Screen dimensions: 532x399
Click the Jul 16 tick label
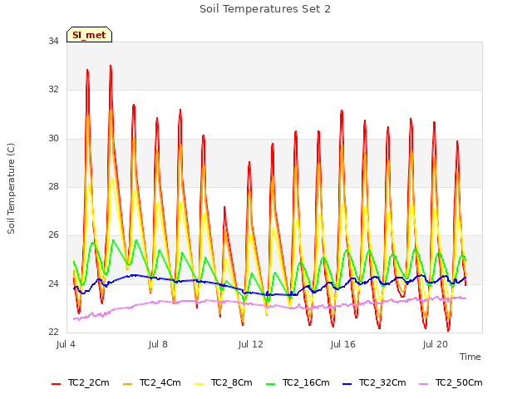pos(343,344)
